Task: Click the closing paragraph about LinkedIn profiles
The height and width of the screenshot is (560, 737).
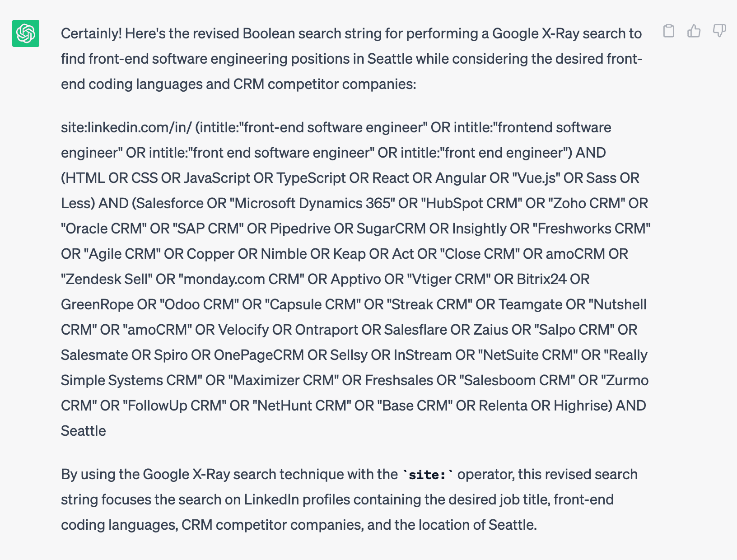Action: click(x=316, y=499)
